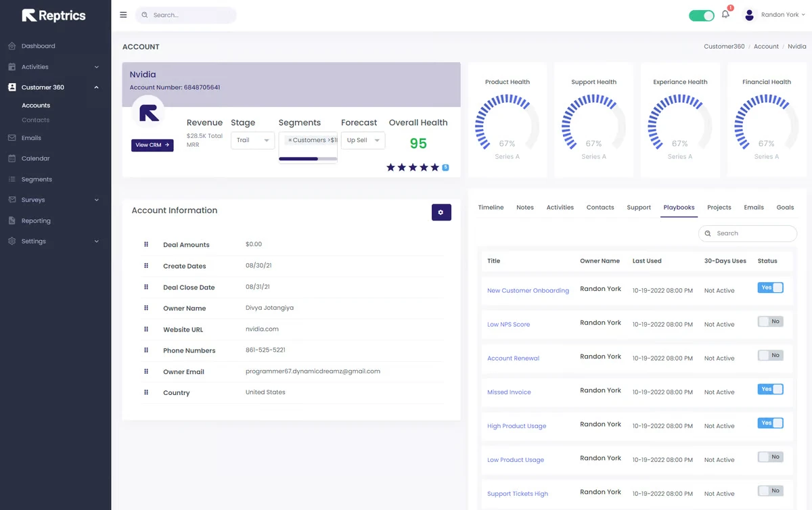Viewport: 812px width, 510px height.
Task: Click the drag handle beside Deal Amounts
Action: tap(146, 245)
